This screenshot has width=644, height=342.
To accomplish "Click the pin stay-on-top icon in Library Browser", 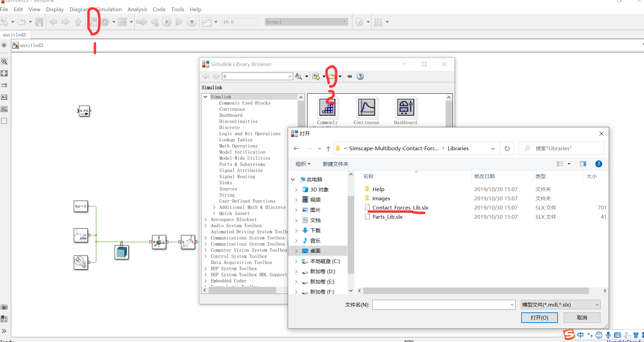I will (349, 76).
